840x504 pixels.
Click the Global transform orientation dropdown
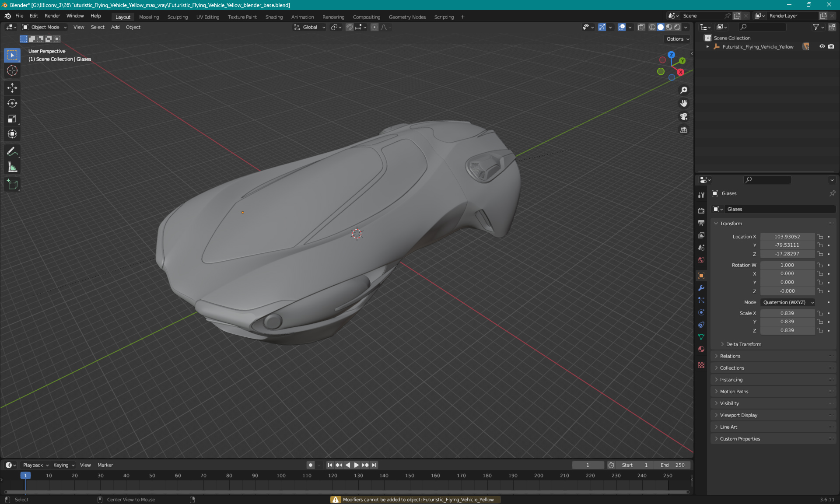point(310,27)
